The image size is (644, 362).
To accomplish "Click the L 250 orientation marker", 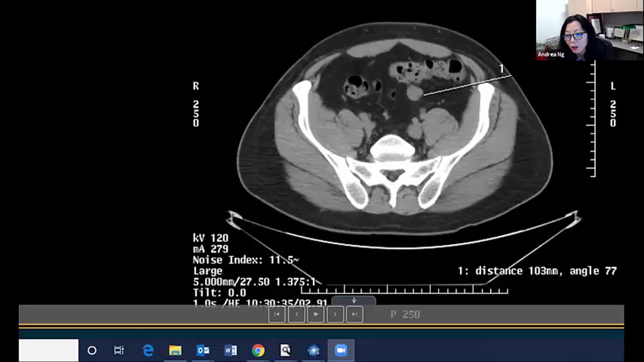I will (613, 104).
